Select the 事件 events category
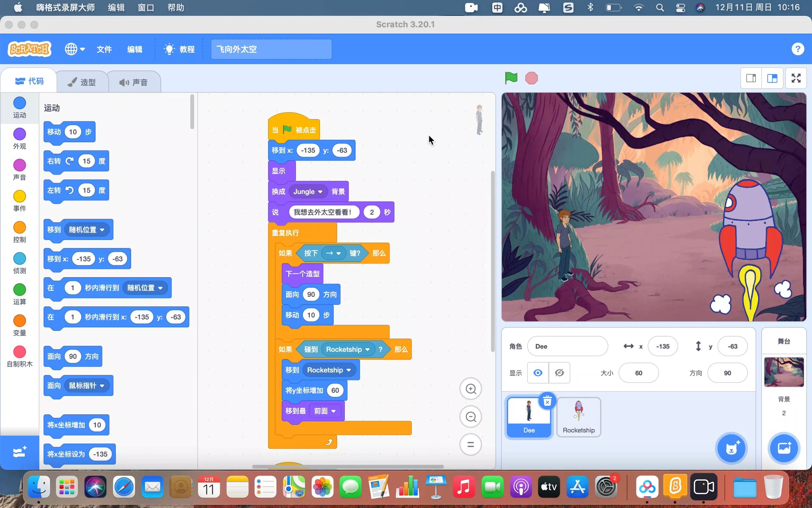 click(19, 201)
